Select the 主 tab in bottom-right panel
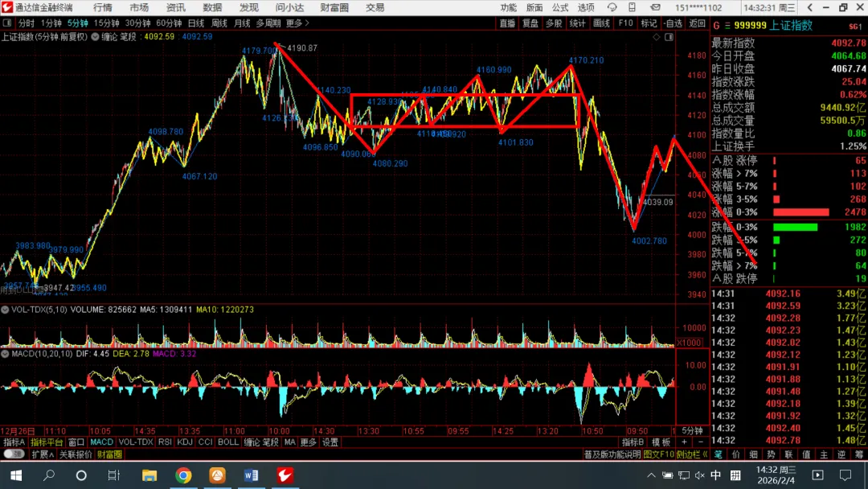Viewport: 868px width, 489px height. [x=825, y=454]
